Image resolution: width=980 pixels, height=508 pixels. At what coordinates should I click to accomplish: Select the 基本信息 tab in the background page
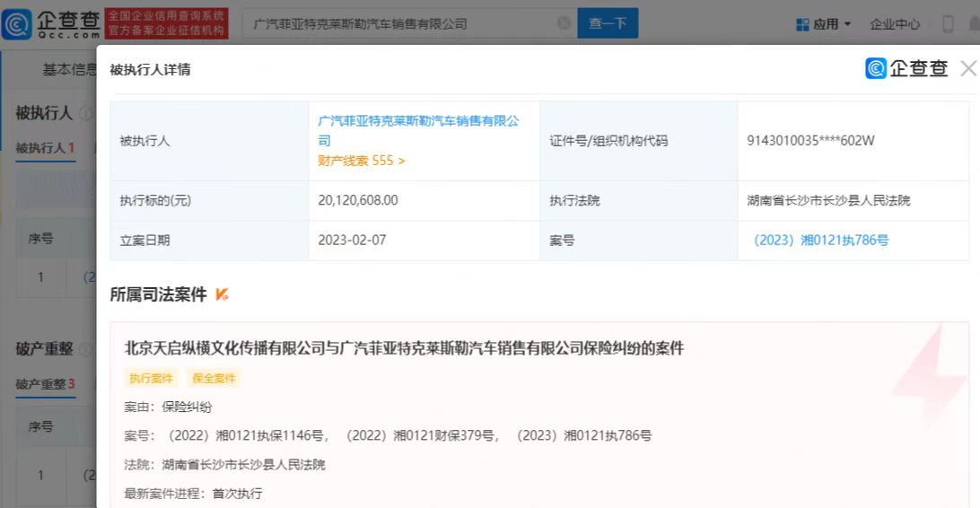69,69
